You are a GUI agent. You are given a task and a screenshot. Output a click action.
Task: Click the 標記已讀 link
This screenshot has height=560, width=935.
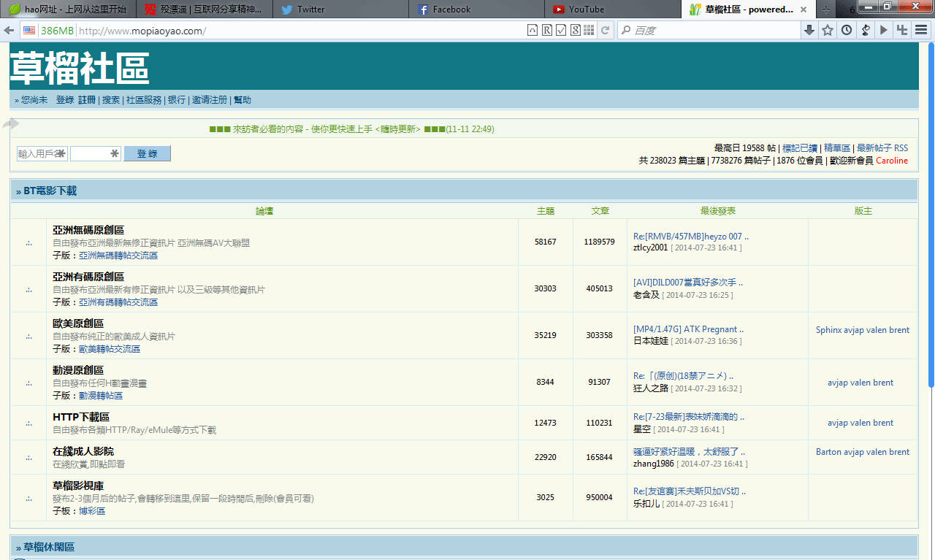[800, 148]
